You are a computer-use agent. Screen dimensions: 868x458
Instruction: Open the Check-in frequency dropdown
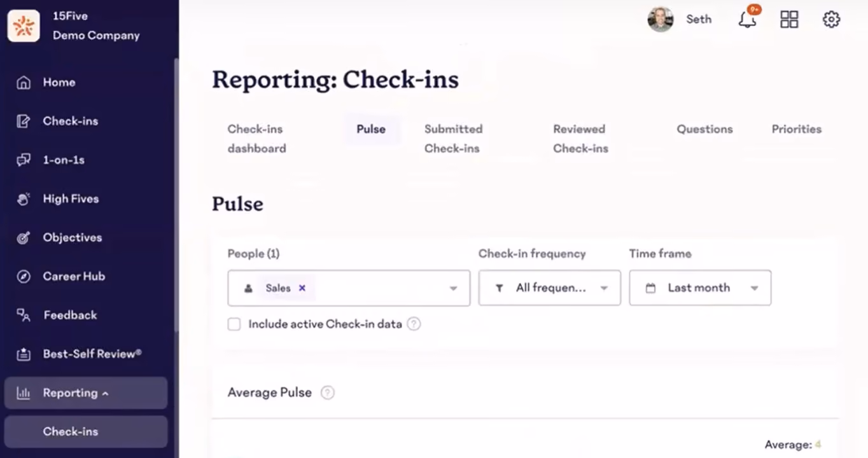coord(550,288)
